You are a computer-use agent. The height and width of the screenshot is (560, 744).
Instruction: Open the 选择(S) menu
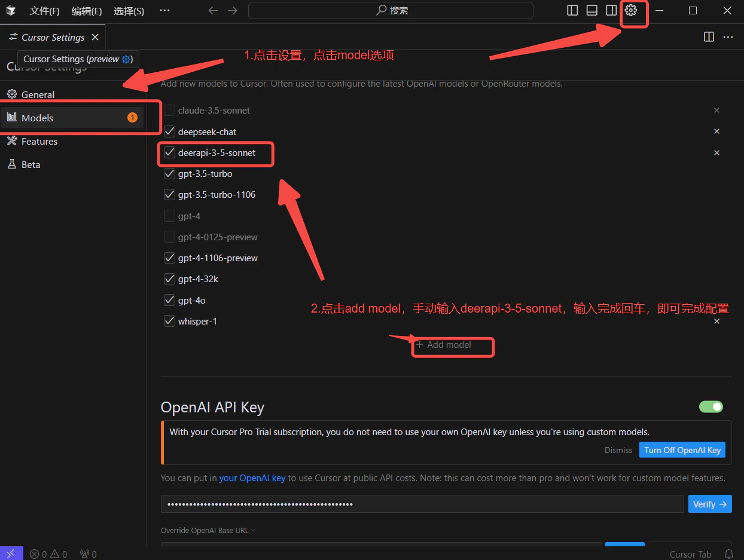[x=129, y=11]
